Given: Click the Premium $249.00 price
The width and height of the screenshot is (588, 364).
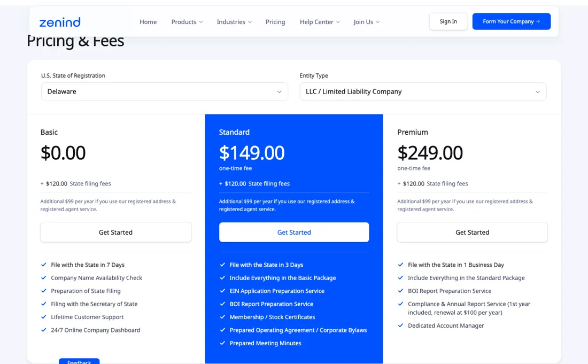Looking at the screenshot, I should click(430, 152).
